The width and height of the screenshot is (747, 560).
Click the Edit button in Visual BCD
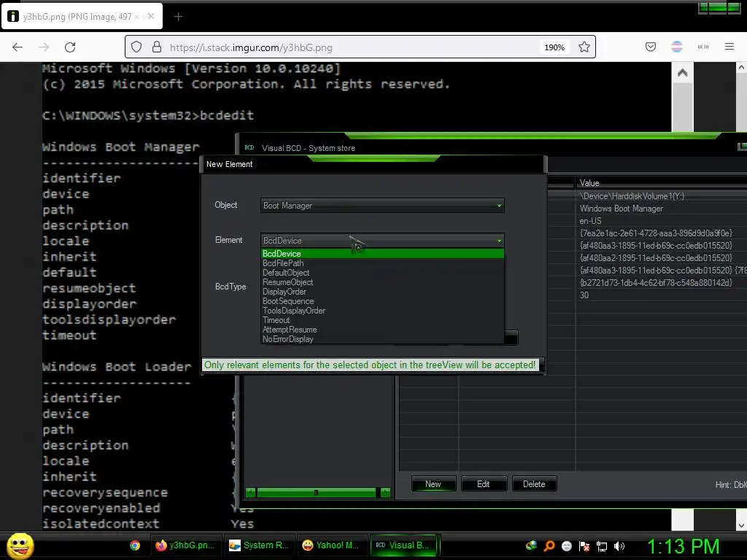click(484, 484)
